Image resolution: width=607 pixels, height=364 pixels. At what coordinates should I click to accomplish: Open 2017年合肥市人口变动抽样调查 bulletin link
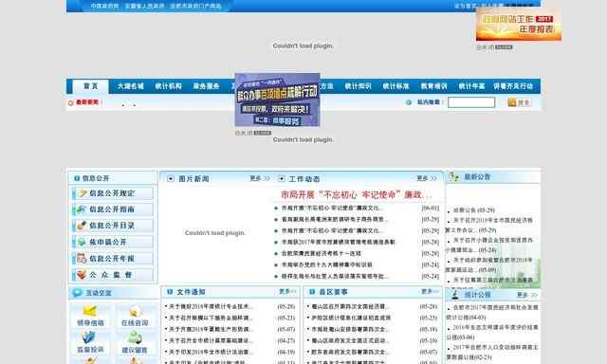pos(492,353)
